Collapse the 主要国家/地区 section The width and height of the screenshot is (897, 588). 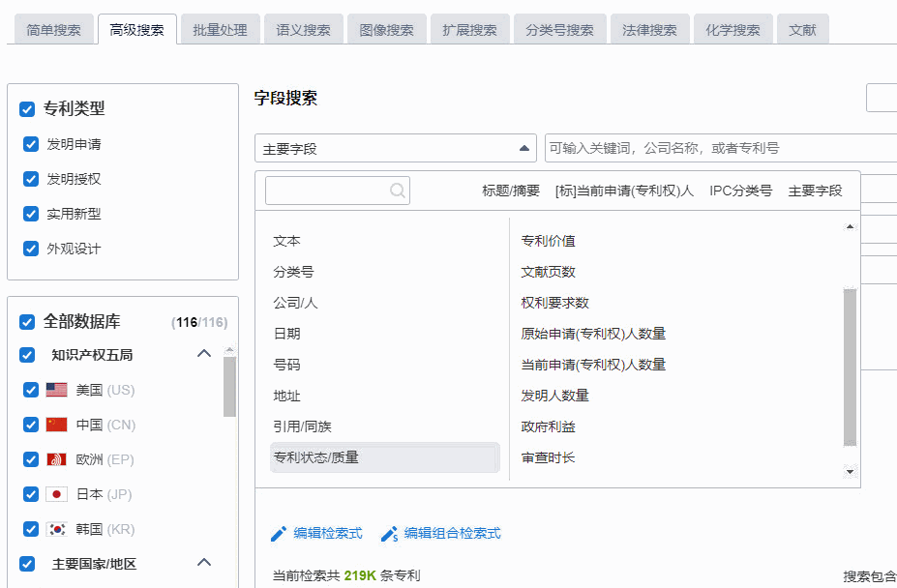204,563
